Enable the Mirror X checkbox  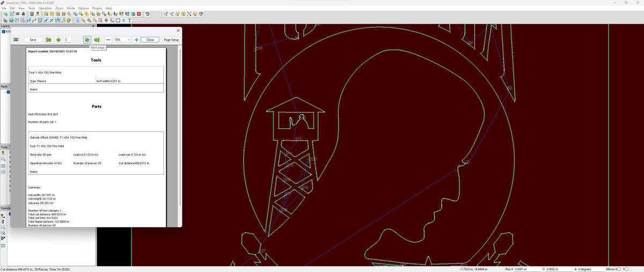pos(618,268)
